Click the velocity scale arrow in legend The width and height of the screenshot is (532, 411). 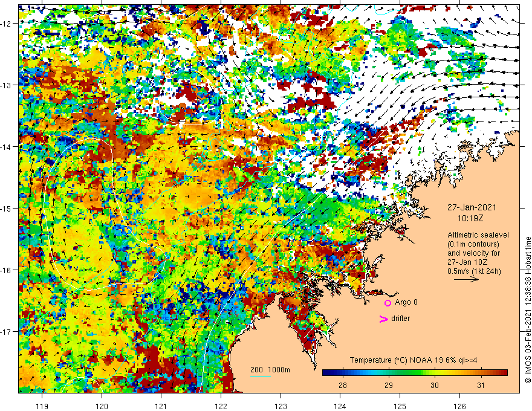[x=467, y=279]
